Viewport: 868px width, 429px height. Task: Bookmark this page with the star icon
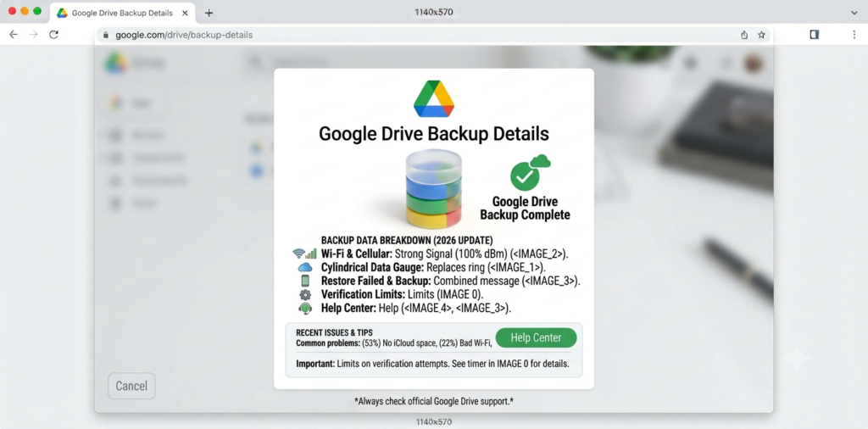(761, 35)
